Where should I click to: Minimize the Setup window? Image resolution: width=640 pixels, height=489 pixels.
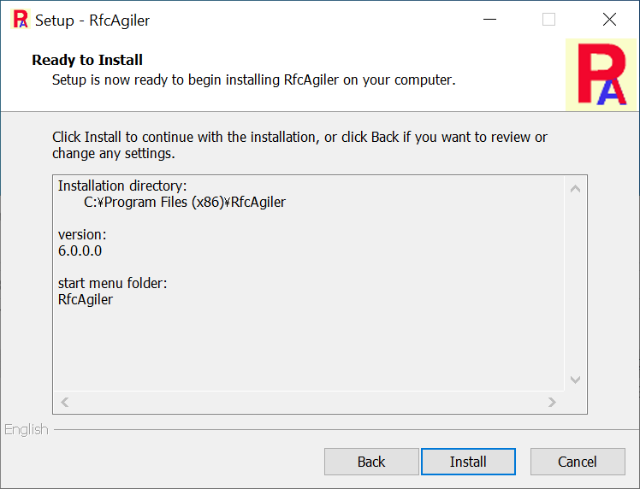click(x=490, y=19)
